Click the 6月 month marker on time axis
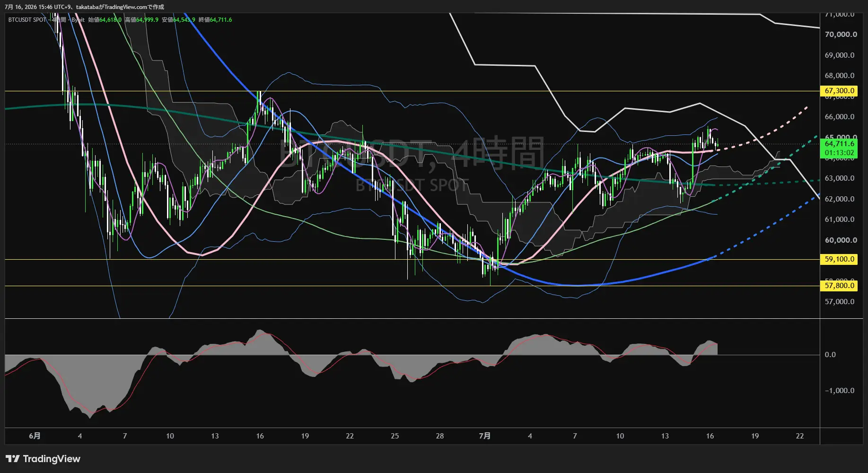This screenshot has height=473, width=868. click(x=35, y=436)
